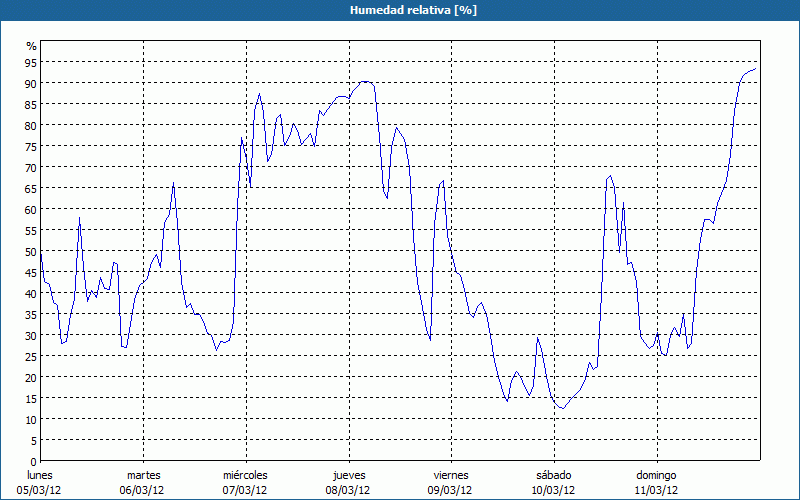
Task: Click the y-axis value '20'
Action: pyautogui.click(x=31, y=378)
